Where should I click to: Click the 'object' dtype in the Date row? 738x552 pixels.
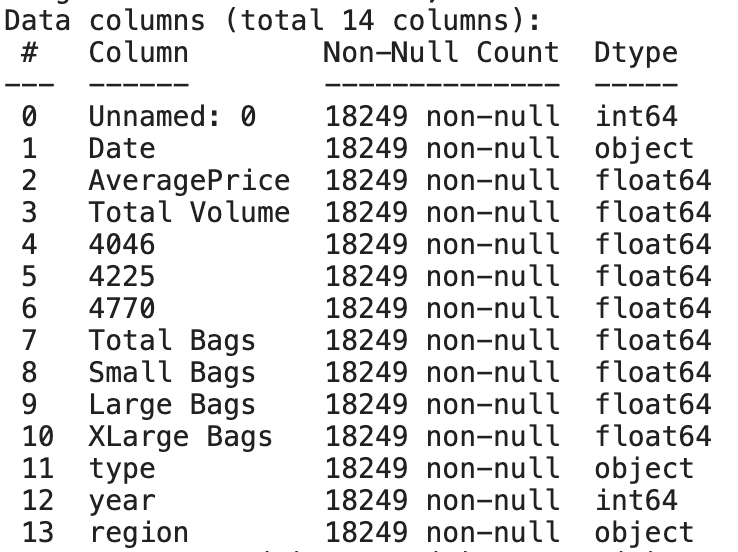(644, 149)
